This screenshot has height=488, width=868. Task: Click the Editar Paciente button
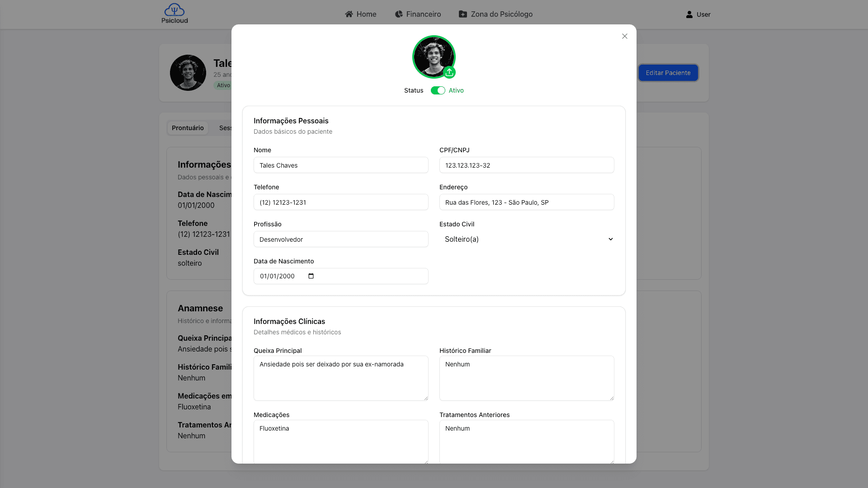tap(668, 73)
